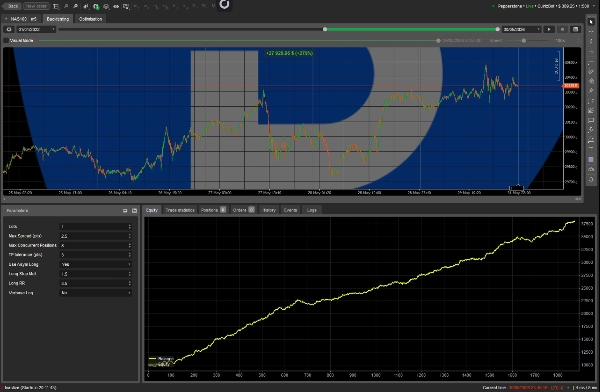Click the TP tolerance stepper arrows
This screenshot has width=600, height=392.
[x=130, y=255]
